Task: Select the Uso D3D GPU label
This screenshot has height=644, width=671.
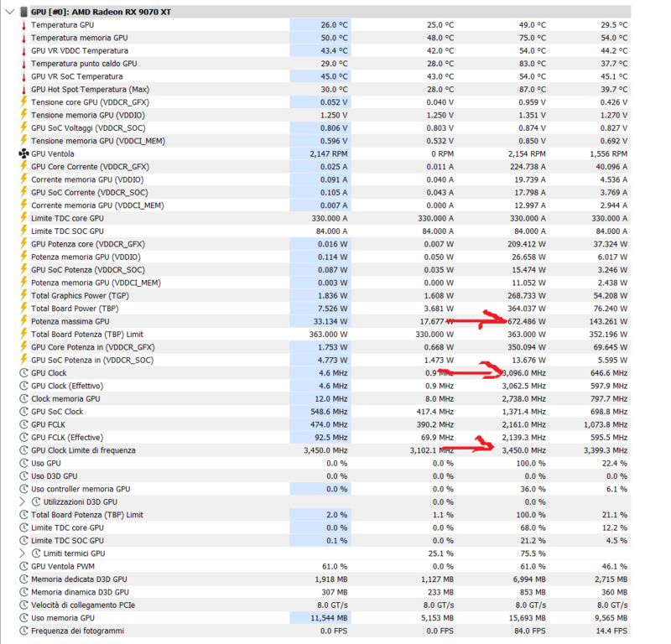Action: point(55,475)
